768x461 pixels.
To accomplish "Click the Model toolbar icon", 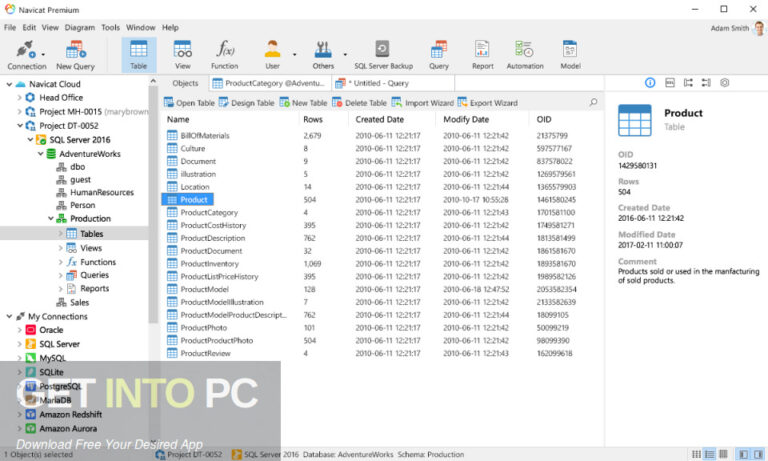I will click(570, 49).
